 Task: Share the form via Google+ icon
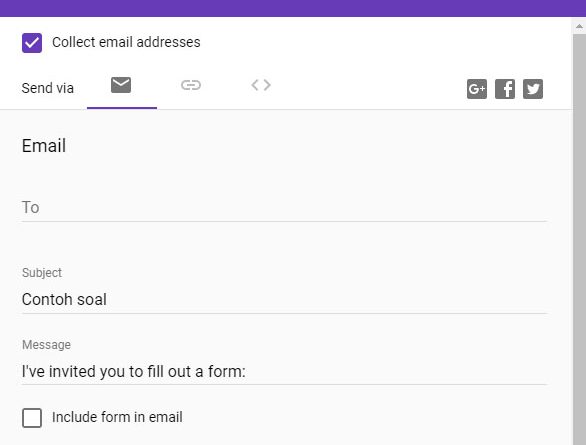477,89
